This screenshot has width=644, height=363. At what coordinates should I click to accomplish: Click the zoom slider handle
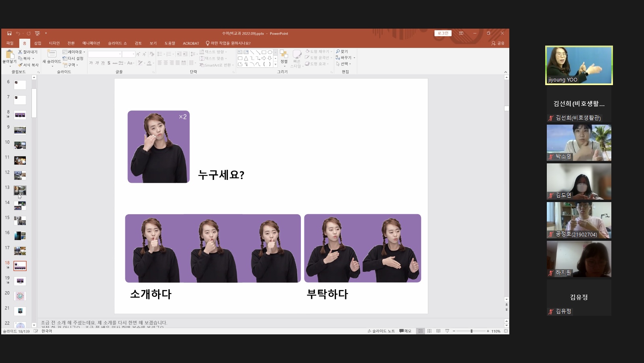coord(471,331)
